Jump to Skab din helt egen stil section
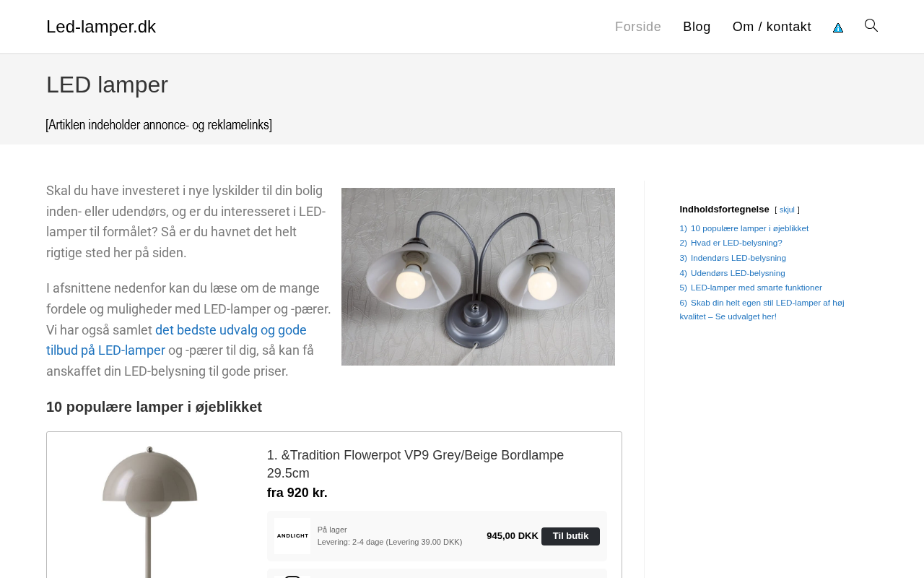This screenshot has height=578, width=924. 762,309
